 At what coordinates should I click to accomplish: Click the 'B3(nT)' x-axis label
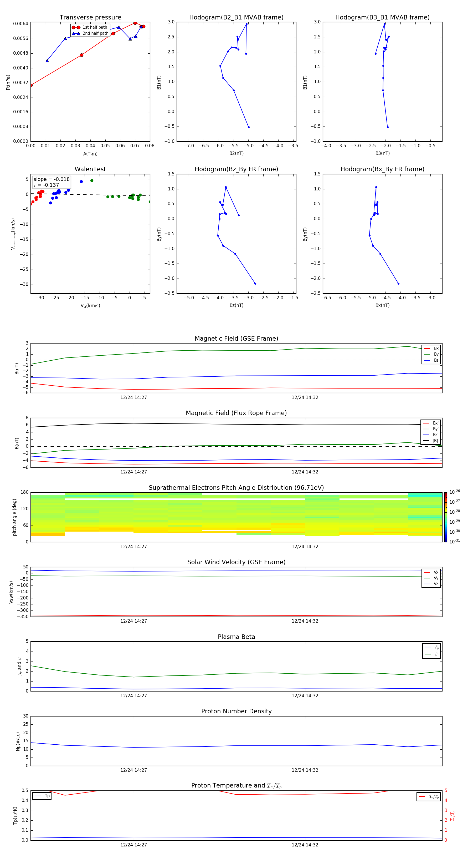tap(382, 153)
